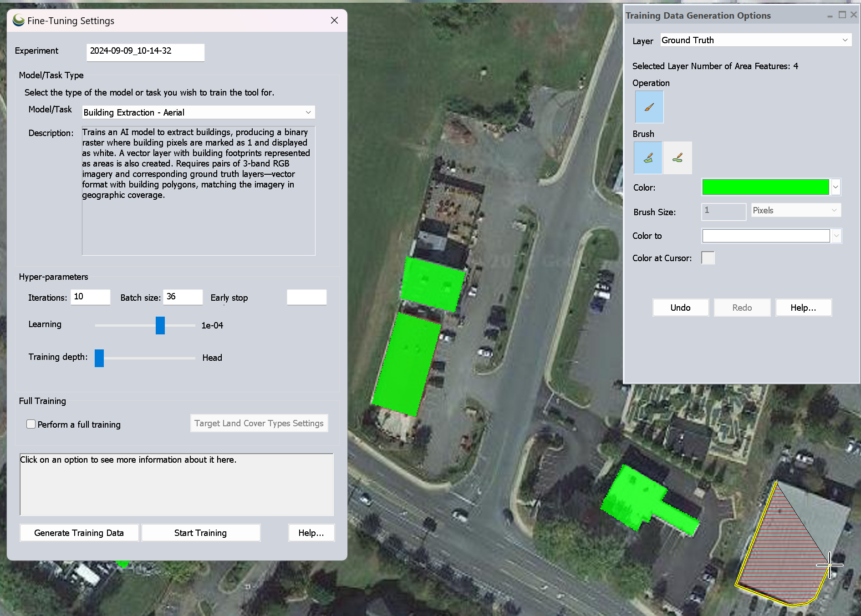This screenshot has width=861, height=616.
Task: Click the Head training depth value
Action: click(x=212, y=358)
